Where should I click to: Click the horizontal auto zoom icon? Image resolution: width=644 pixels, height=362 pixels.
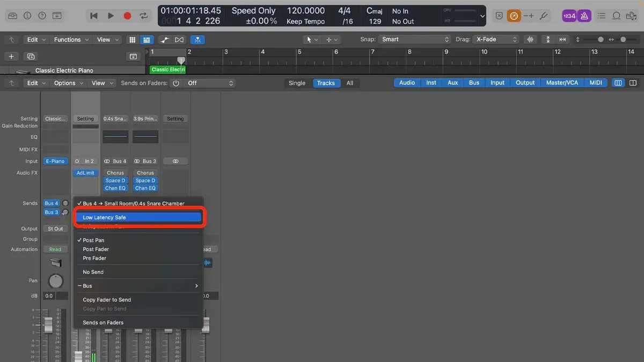point(562,40)
